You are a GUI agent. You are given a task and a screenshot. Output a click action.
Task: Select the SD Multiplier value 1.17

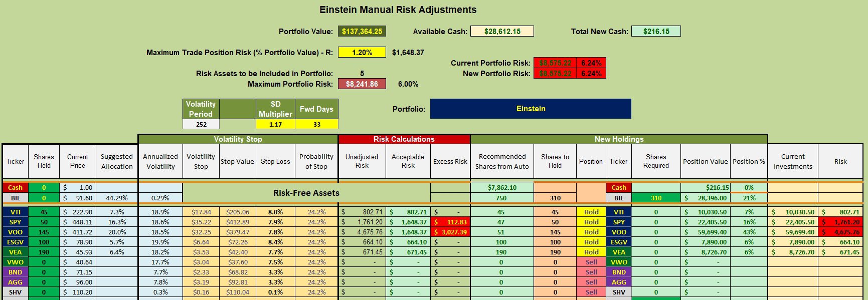275,124
